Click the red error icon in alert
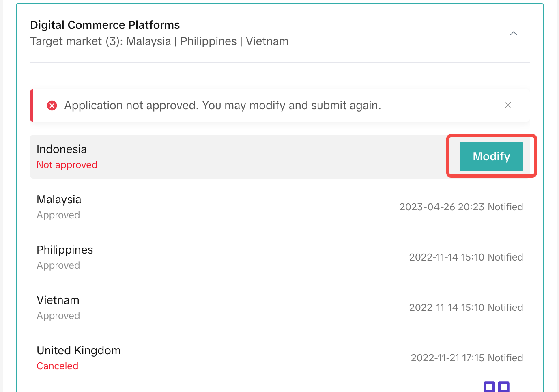The width and height of the screenshot is (559, 392). [52, 106]
